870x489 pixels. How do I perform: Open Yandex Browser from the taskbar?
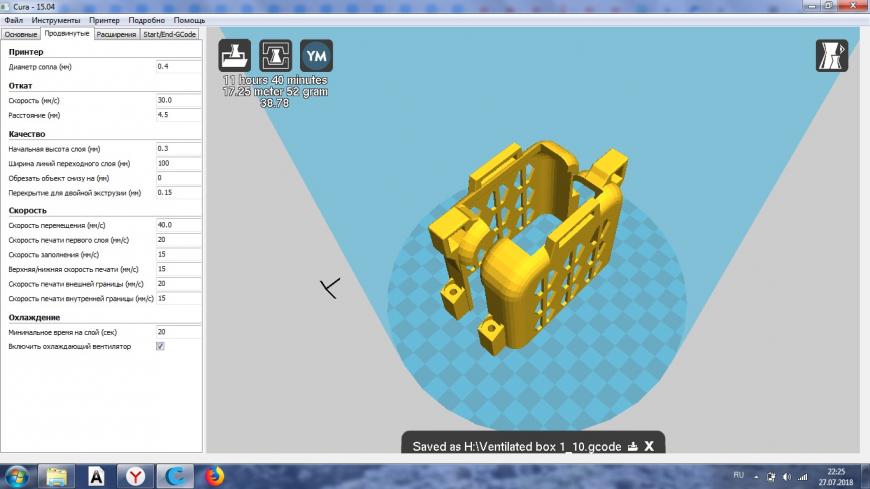135,476
